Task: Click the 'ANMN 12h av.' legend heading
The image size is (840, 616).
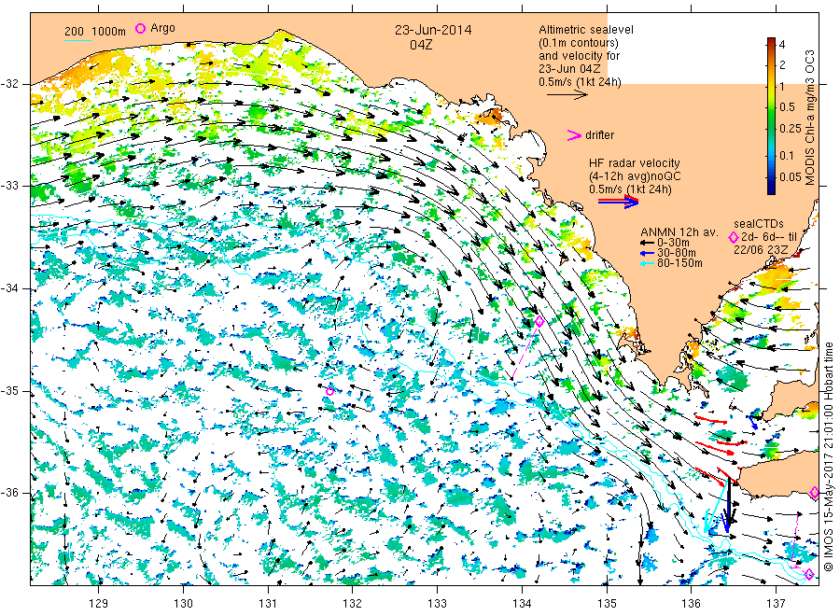Action: (x=679, y=232)
